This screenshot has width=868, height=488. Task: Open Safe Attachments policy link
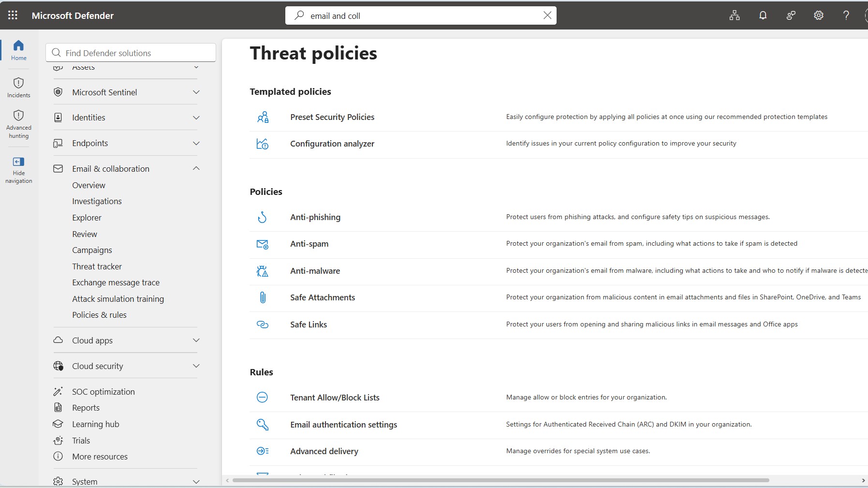[x=323, y=297]
